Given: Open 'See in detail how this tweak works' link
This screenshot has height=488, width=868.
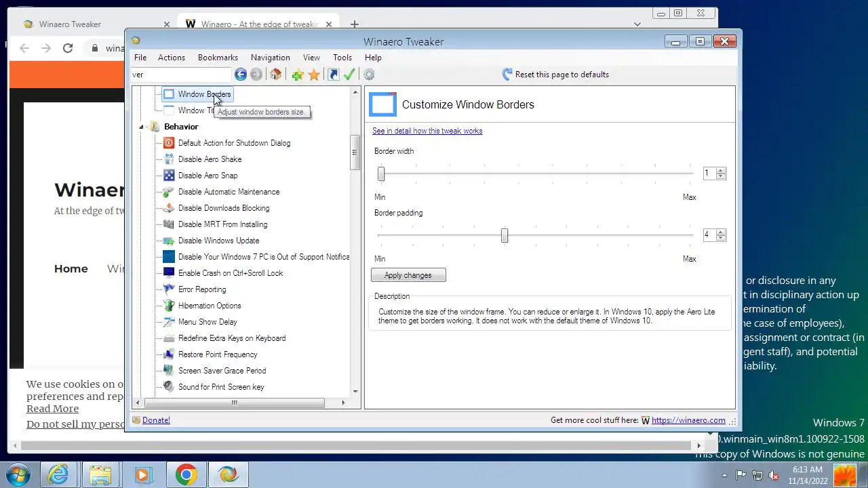Looking at the screenshot, I should click(x=427, y=131).
